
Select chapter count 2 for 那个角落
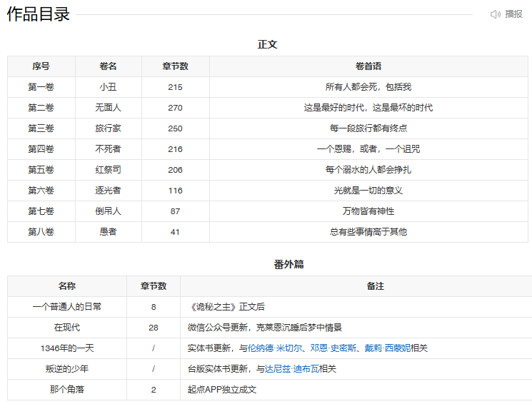(x=154, y=390)
